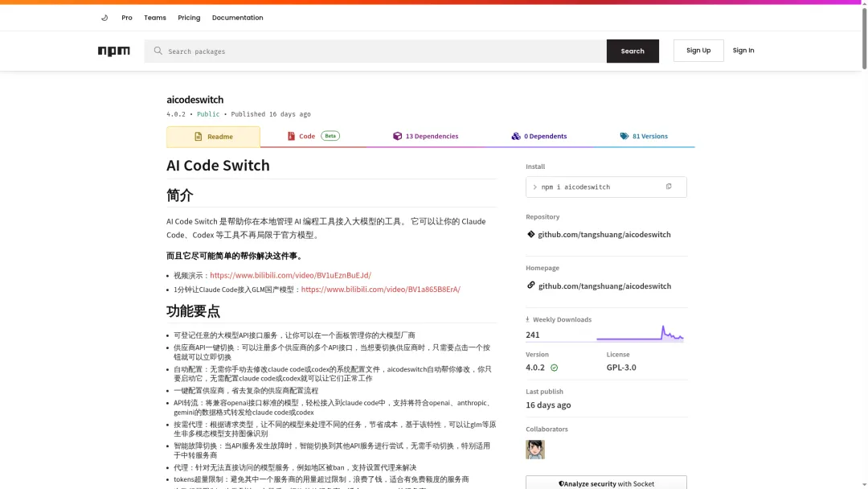Click the Search button

click(633, 51)
